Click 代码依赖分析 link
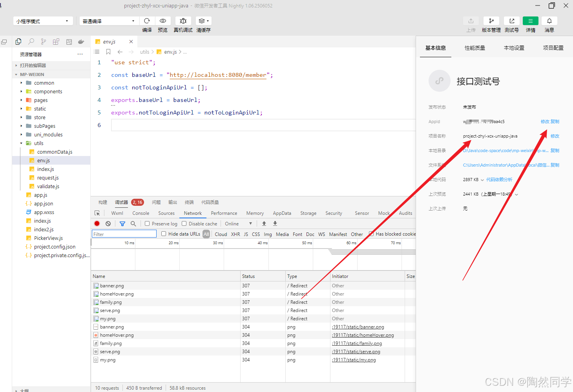Image resolution: width=573 pixels, height=392 pixels. (499, 179)
